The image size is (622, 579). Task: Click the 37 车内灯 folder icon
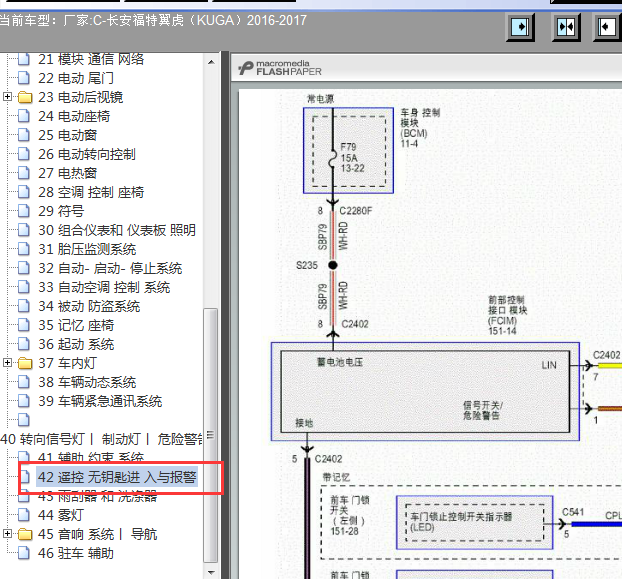click(25, 362)
